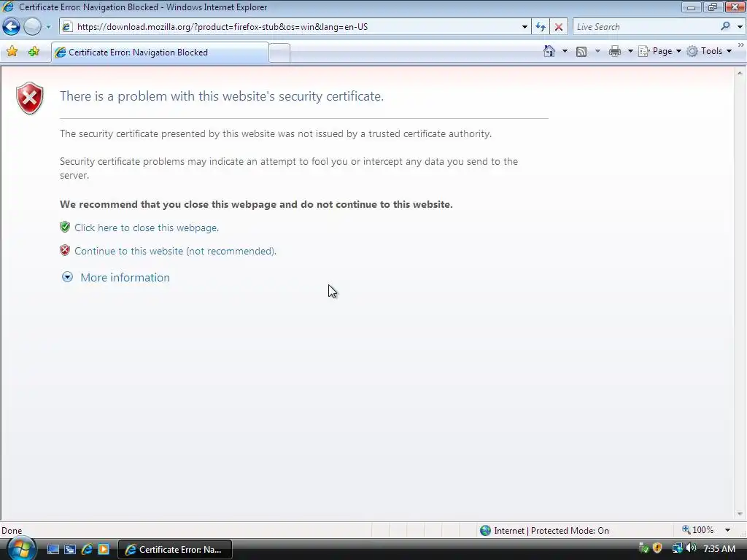Open the Windows Start orb
This screenshot has height=560, width=747.
21,549
